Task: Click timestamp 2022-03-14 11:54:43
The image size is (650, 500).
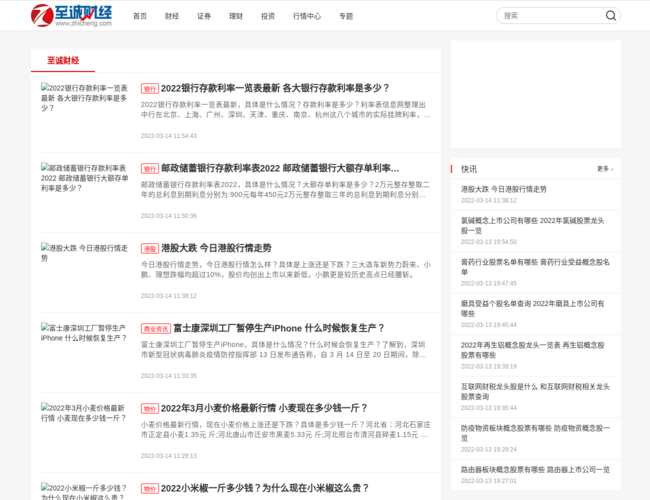Action: 169,136
